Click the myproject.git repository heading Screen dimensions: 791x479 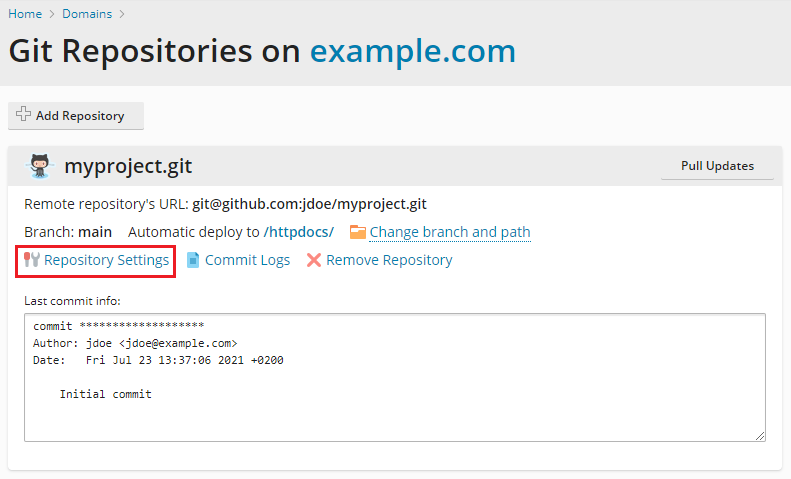point(128,166)
